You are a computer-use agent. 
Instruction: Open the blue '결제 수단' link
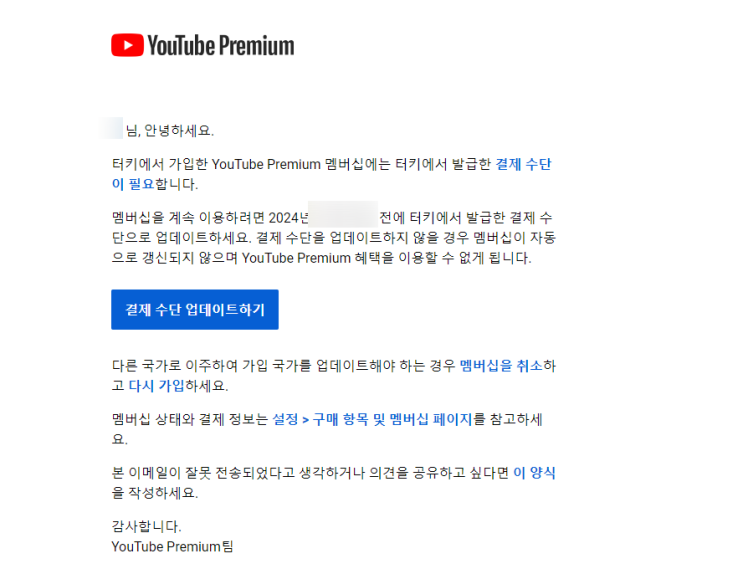(524, 164)
